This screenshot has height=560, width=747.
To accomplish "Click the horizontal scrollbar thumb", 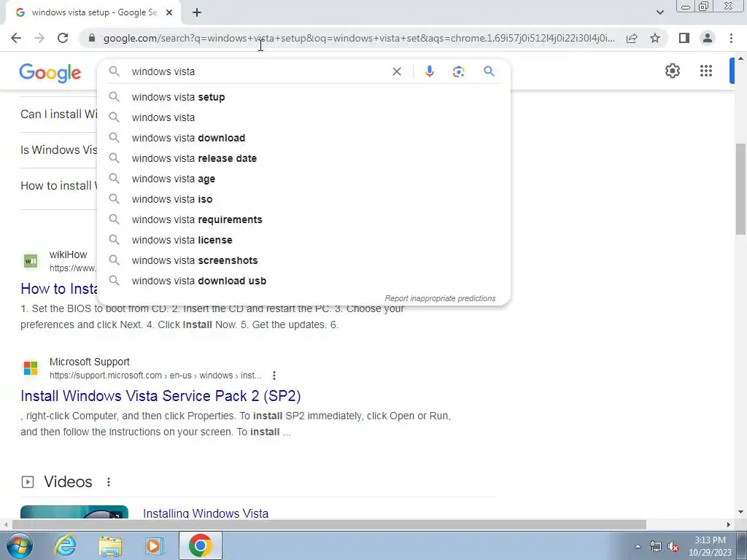I will tap(329, 525).
